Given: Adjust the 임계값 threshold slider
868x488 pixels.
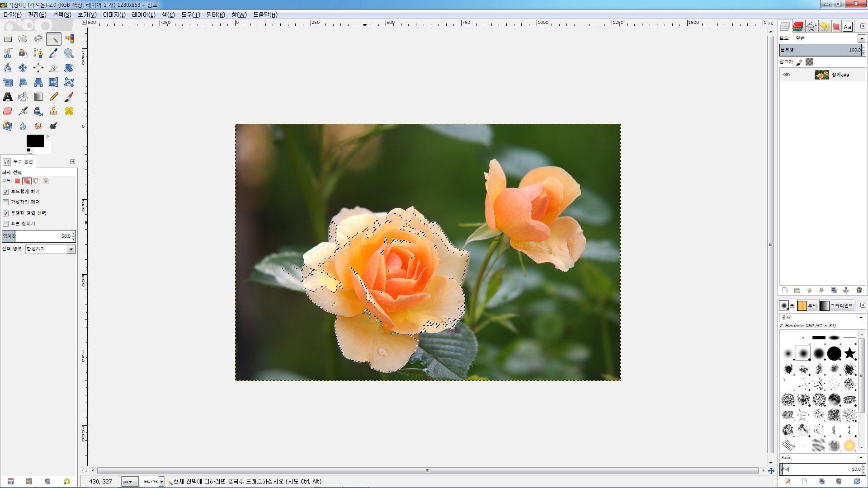Looking at the screenshot, I should click(37, 236).
